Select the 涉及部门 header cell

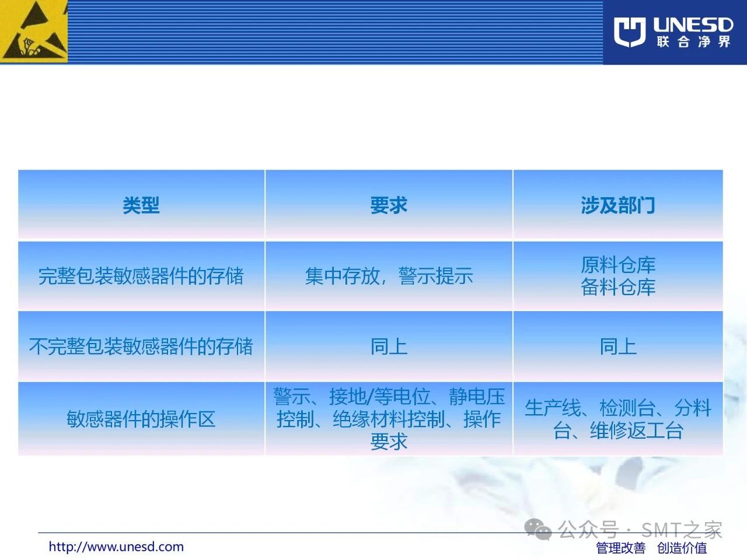coord(618,205)
